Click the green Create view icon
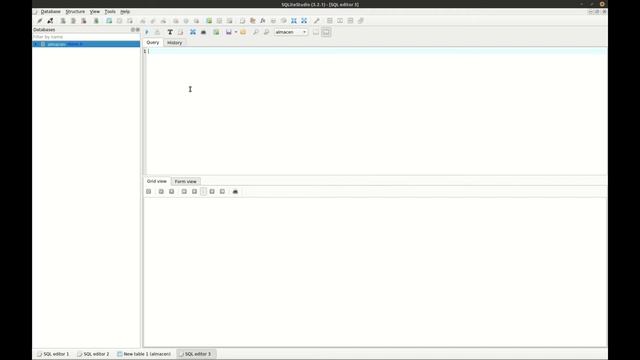Viewport: 640px width, 360px height. (209, 21)
